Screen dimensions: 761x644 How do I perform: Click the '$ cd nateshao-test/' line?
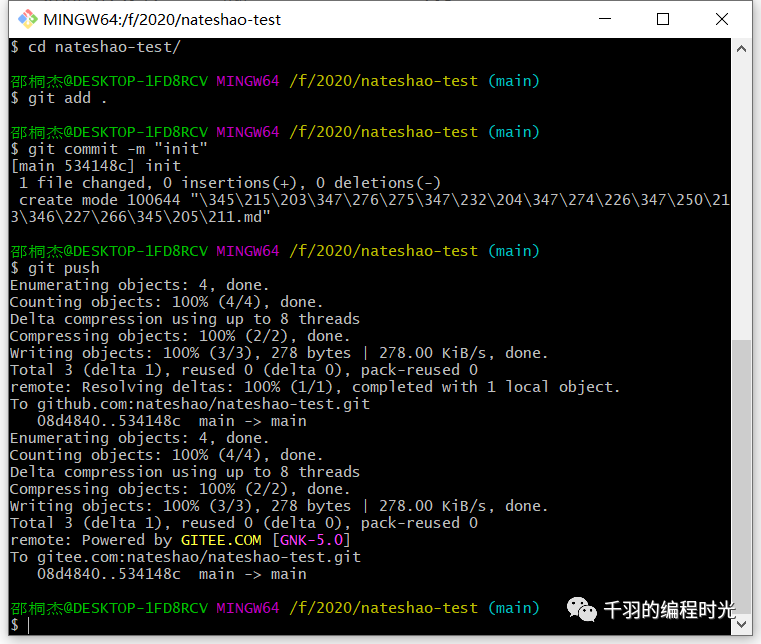(x=96, y=47)
